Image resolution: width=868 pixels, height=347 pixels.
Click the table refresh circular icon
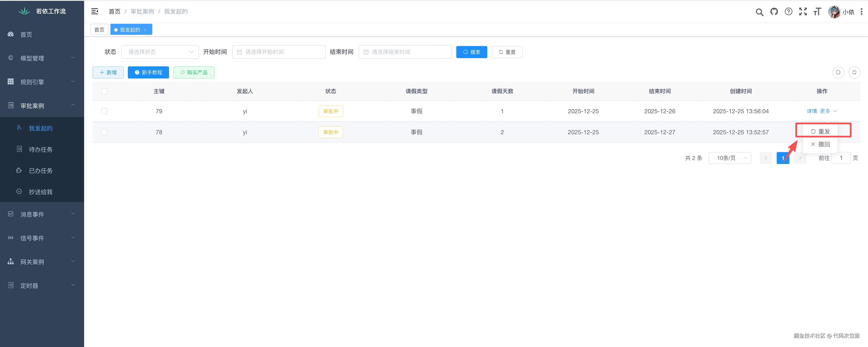point(854,72)
